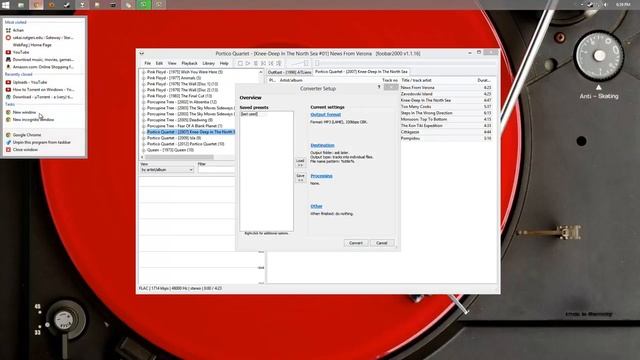
Task: Click the highlighted Chrome taskbar icon
Action: [36, 5]
